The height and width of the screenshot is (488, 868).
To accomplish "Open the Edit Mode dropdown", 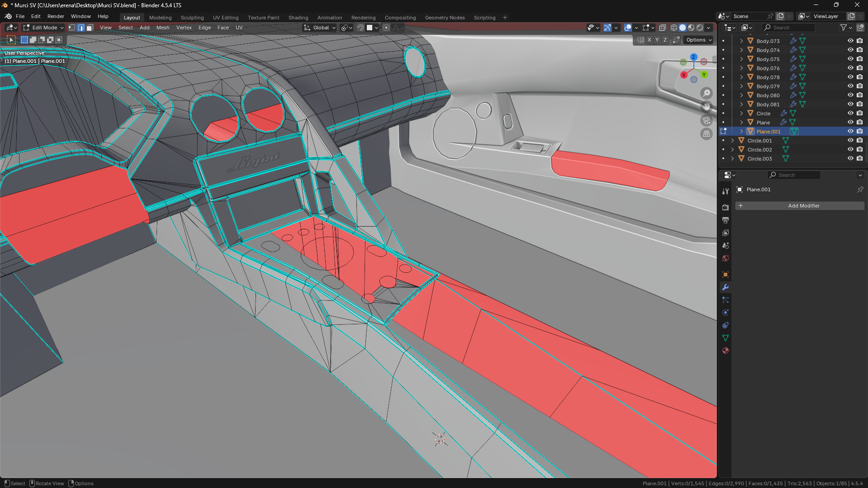I will [44, 28].
